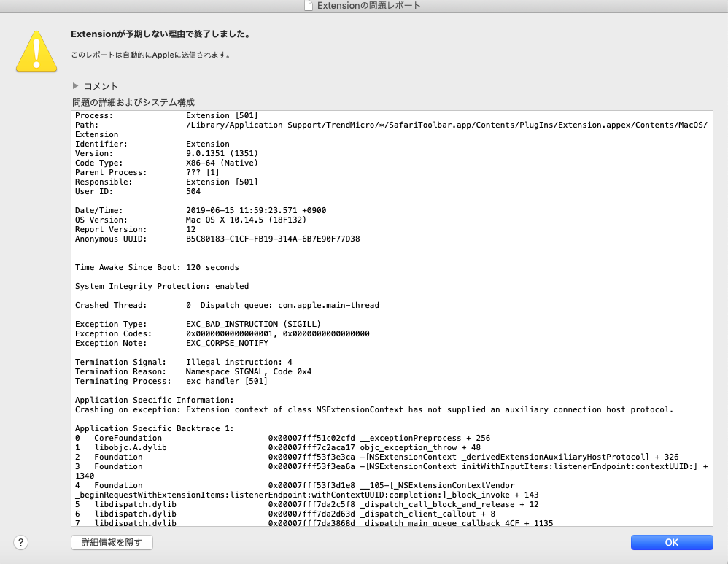Click backtrace frame 4 _NSExtensionContextVendor

click(x=307, y=490)
